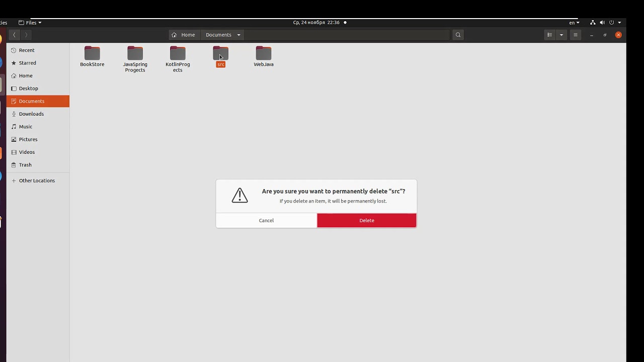
Task: Click the Desktop icon in sidebar
Action: 14,88
